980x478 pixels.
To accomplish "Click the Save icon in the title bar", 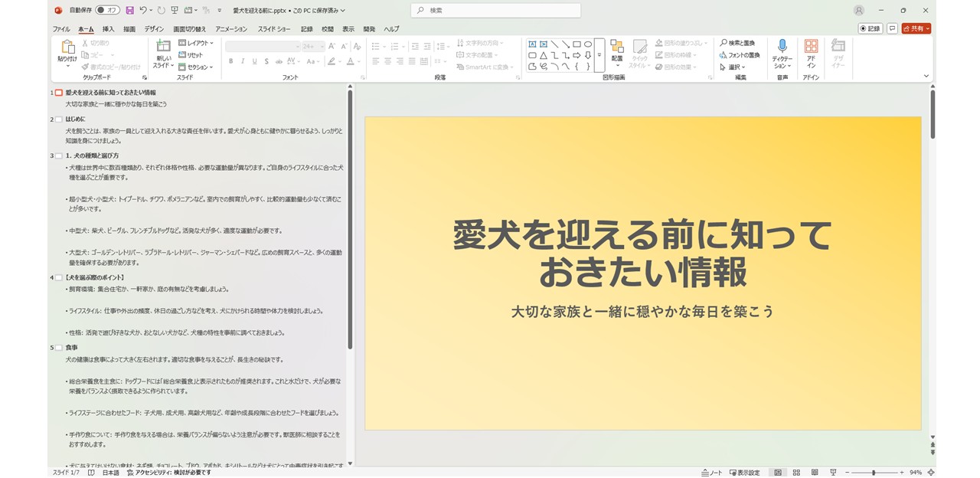I will click(x=129, y=10).
